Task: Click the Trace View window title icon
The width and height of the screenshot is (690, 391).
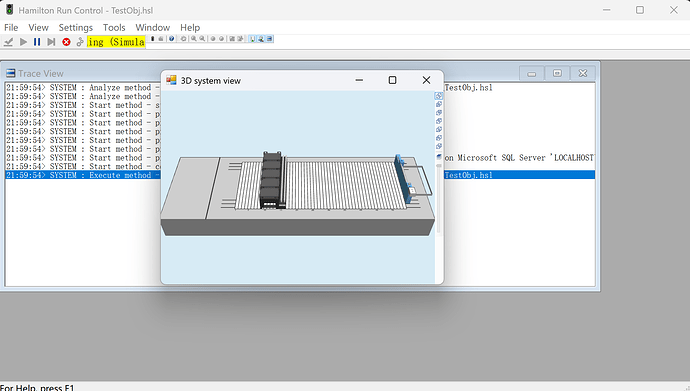Action: [x=11, y=73]
